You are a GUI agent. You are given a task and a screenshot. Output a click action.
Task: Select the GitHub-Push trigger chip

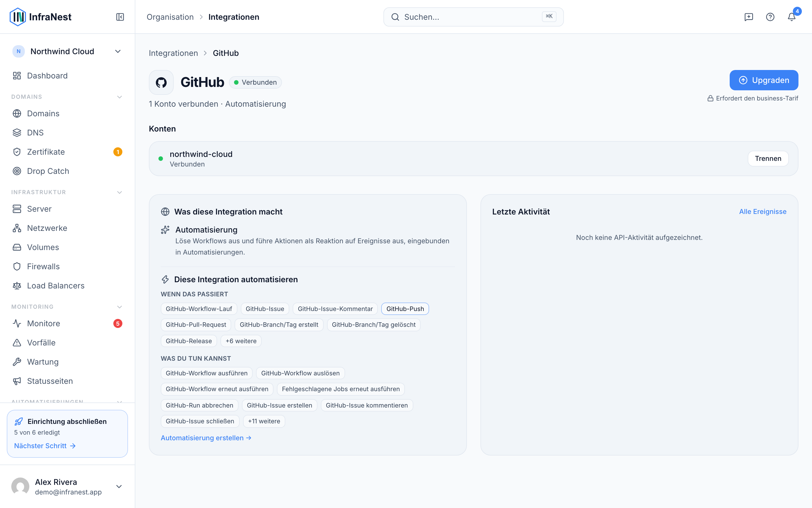point(405,309)
